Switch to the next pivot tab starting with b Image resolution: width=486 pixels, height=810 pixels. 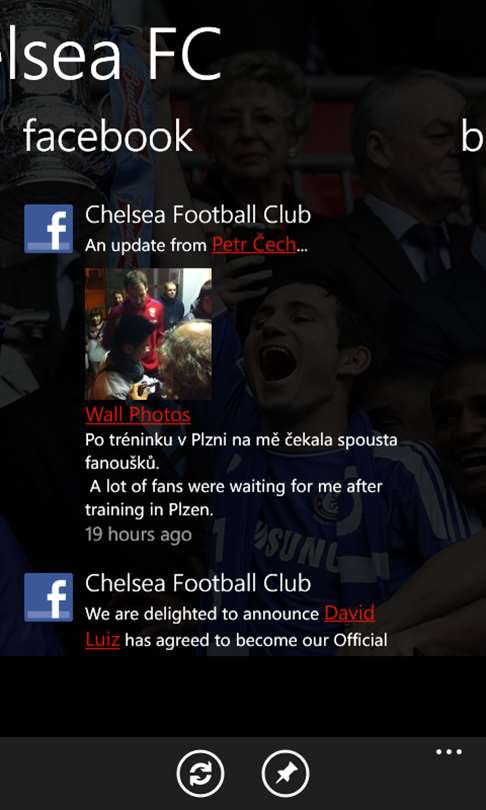pyautogui.click(x=473, y=136)
